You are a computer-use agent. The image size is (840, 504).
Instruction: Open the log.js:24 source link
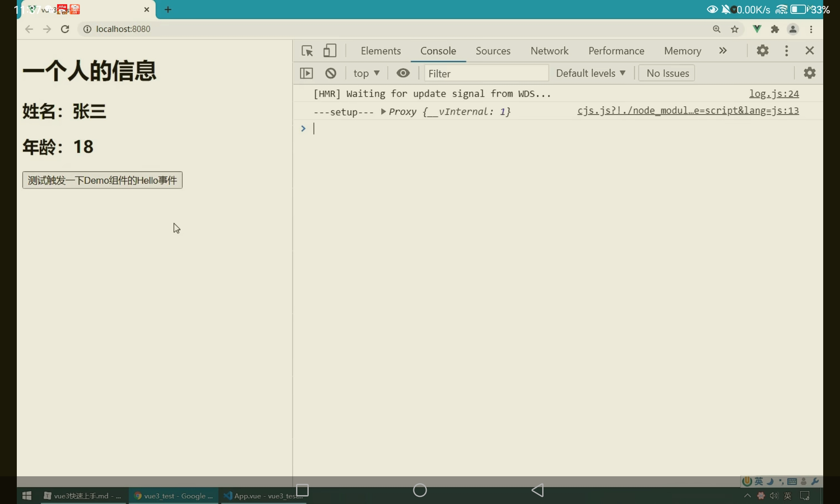(774, 94)
